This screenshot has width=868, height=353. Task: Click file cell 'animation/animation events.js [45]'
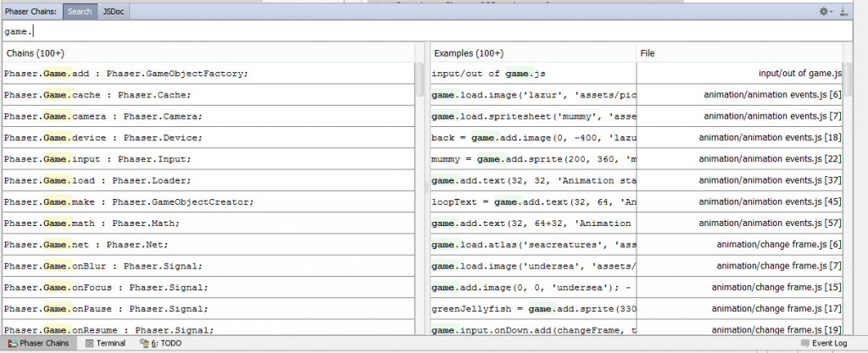(739, 202)
